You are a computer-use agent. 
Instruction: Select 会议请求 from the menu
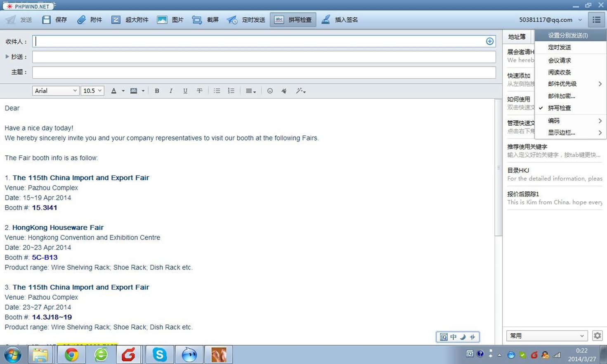pyautogui.click(x=559, y=61)
